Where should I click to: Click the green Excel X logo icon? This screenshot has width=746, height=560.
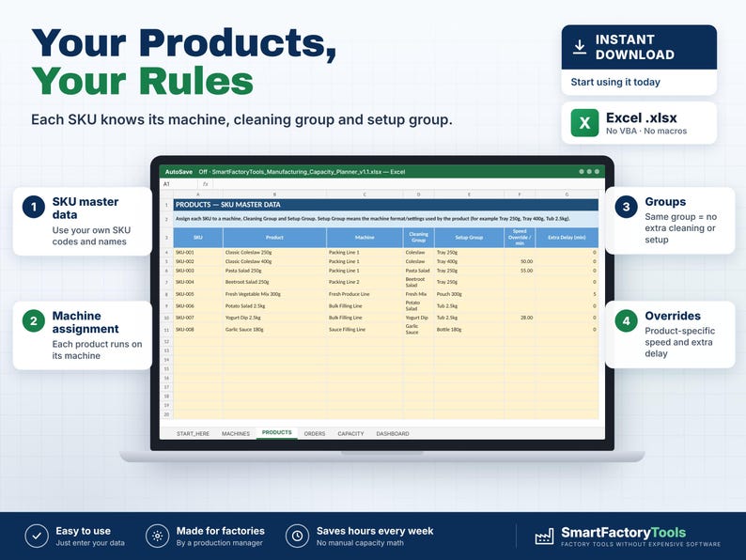pos(584,123)
